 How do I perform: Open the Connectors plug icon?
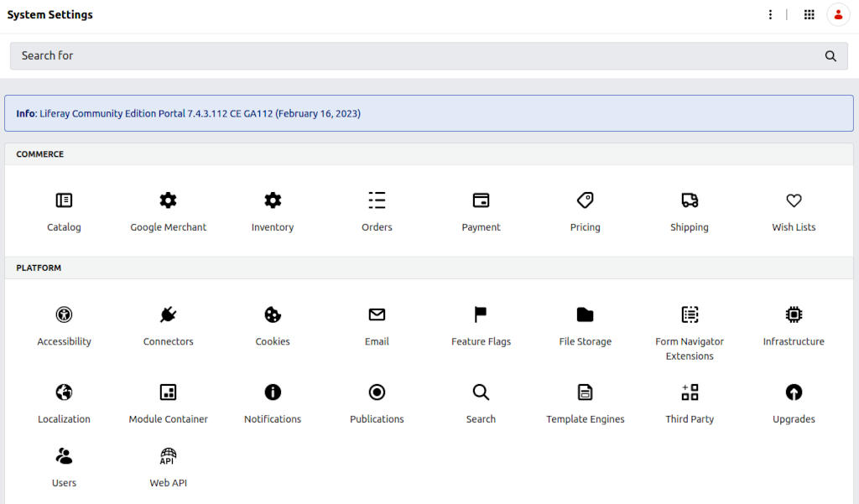[x=168, y=314]
